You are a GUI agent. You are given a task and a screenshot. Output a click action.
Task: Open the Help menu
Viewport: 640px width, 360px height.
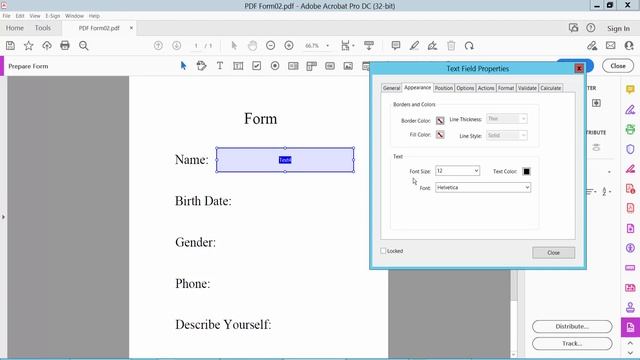click(94, 16)
